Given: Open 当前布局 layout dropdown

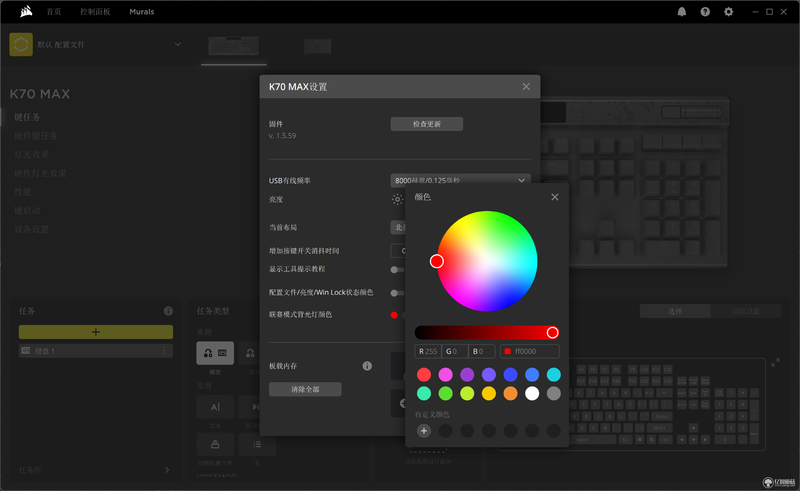Looking at the screenshot, I should 398,228.
